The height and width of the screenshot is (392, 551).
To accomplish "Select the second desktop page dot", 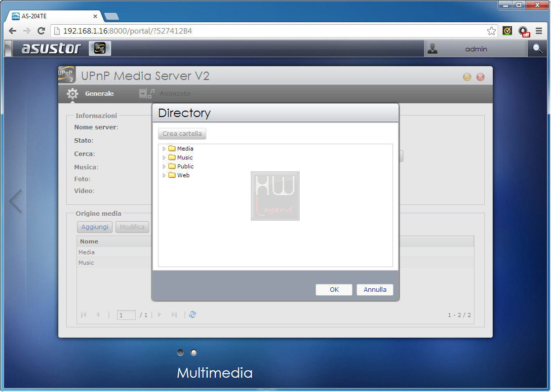I will click(x=194, y=353).
